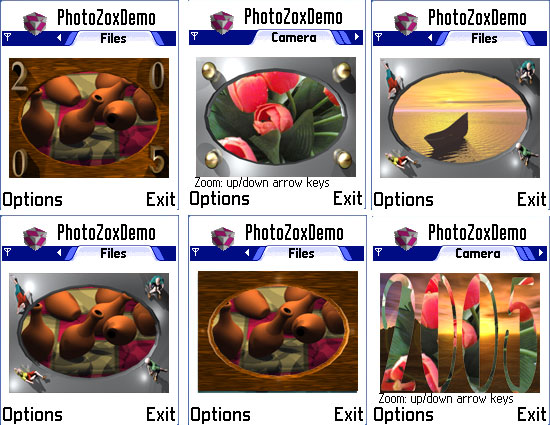Open Options below the 2005 tulip collage
The image size is (550, 425).
pyautogui.click(x=403, y=414)
